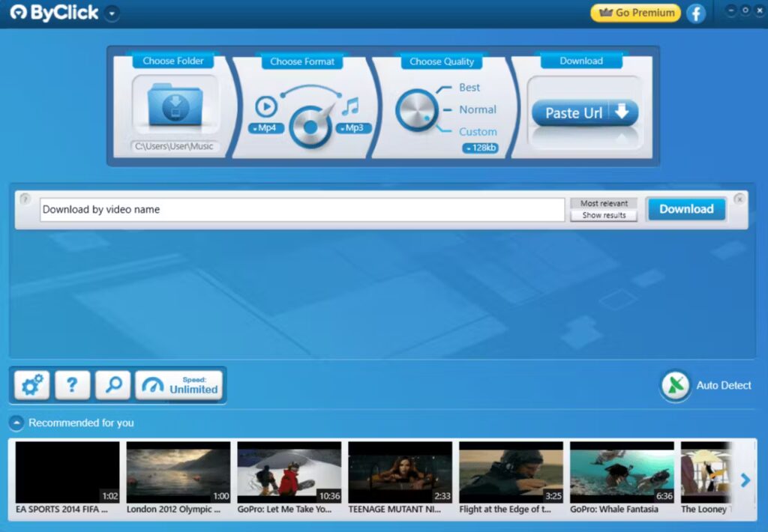Select the search magnifier icon
The image size is (768, 532).
pos(112,384)
